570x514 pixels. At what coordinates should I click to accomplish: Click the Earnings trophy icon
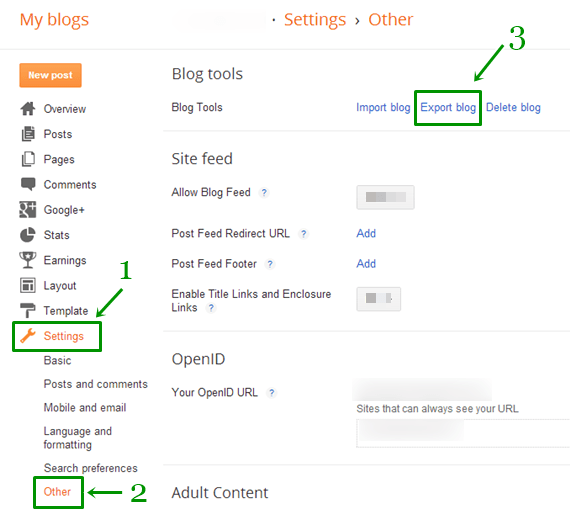tap(28, 260)
